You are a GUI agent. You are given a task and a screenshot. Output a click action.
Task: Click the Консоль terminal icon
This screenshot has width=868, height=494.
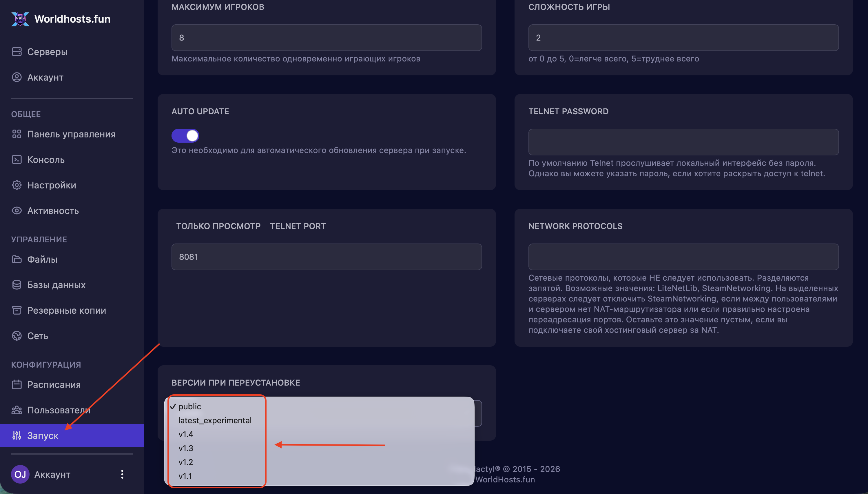(x=17, y=159)
